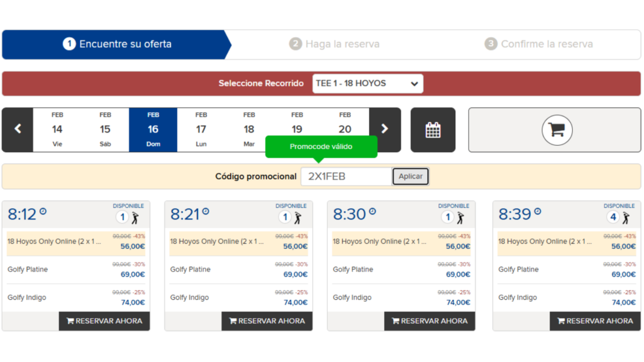This screenshot has height=362, width=644.
Task: Click the clock icon next to 8:30
Action: [372, 212]
